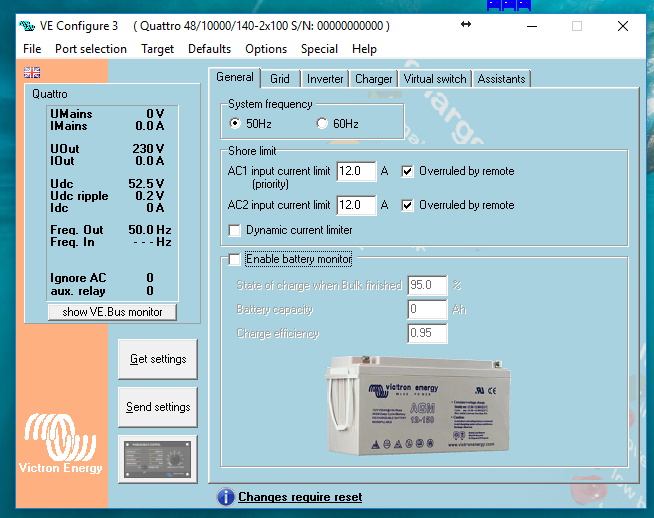The image size is (654, 518).
Task: Click the aux. relay value
Action: 150,291
